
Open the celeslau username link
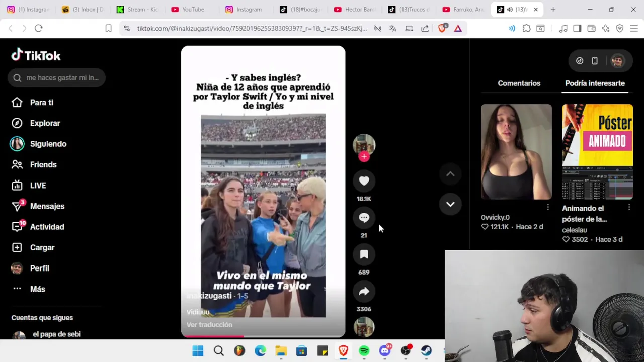click(575, 230)
